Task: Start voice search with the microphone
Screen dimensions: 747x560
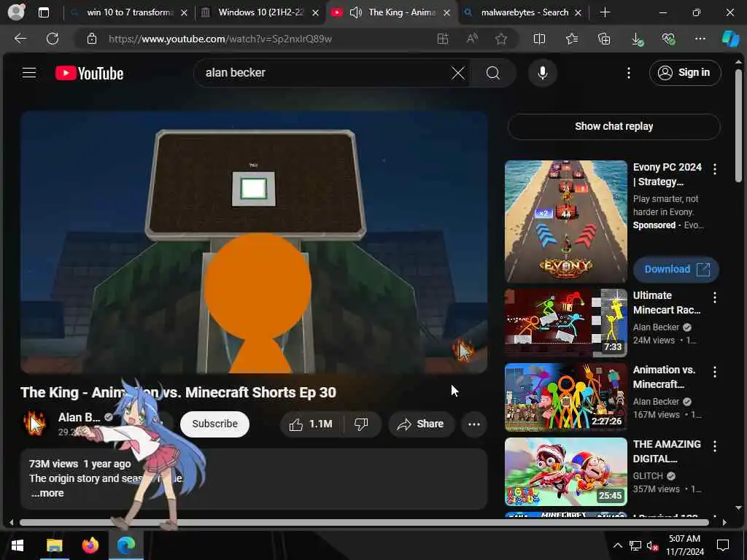Action: click(x=542, y=73)
